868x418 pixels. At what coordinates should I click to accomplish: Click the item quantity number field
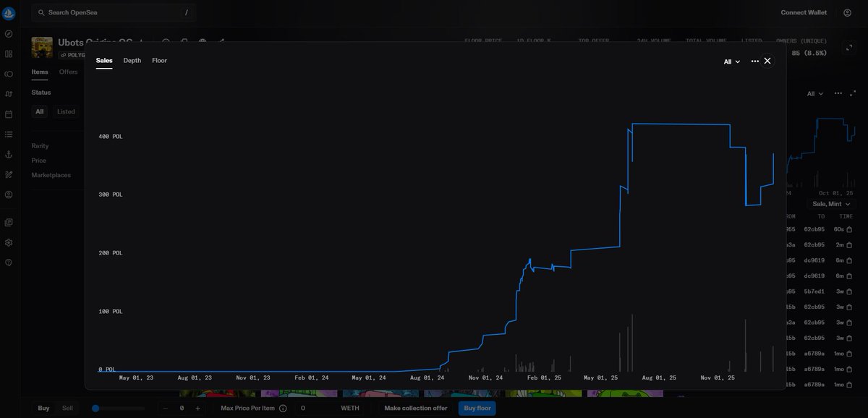tap(182, 409)
